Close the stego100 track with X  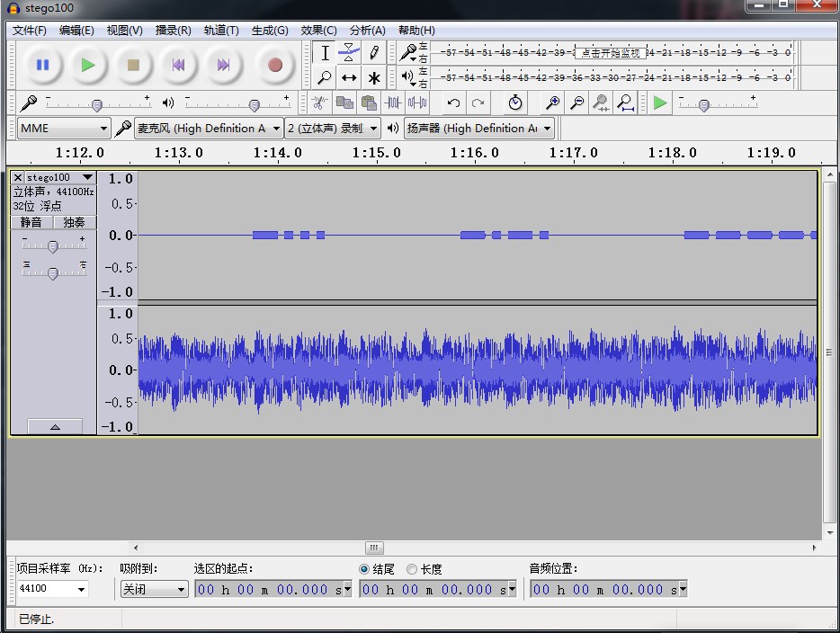[x=18, y=177]
